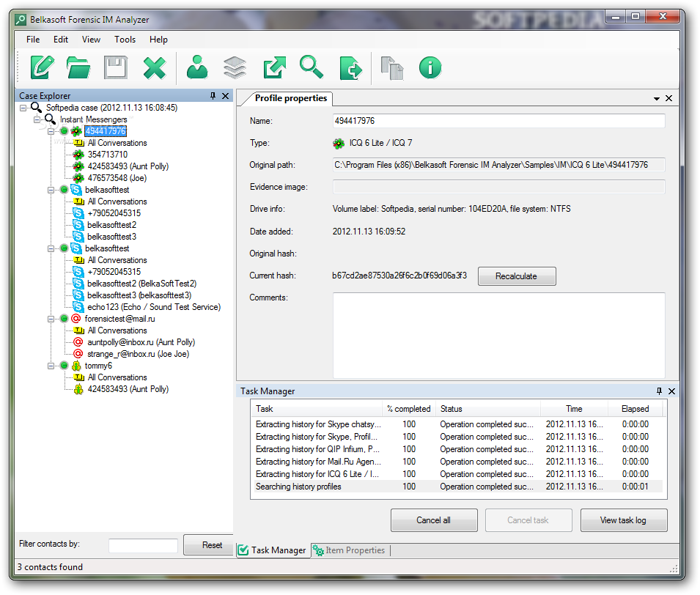Click the Cancel task button
The width and height of the screenshot is (700, 595).
point(528,520)
